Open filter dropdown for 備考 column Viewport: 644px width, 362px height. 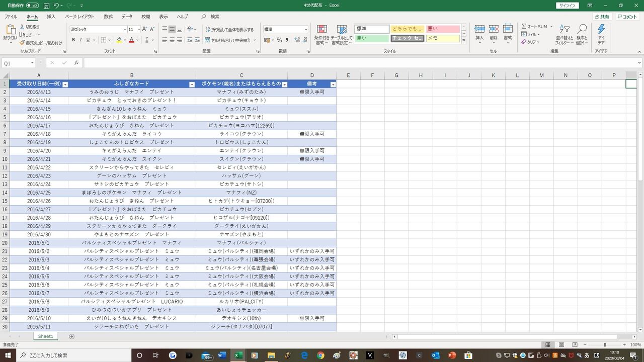(x=333, y=84)
